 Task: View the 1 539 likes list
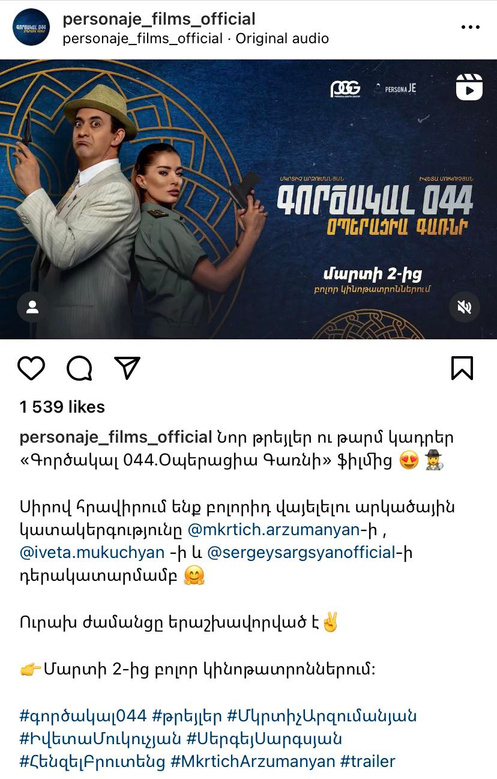click(62, 407)
